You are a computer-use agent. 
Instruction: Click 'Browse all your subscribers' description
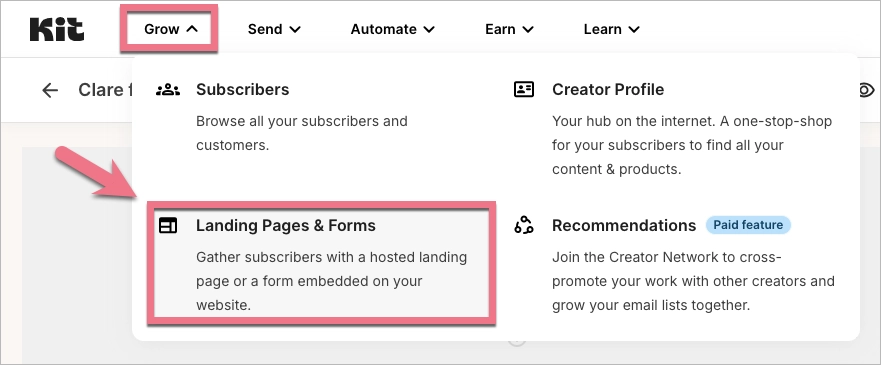pos(302,133)
